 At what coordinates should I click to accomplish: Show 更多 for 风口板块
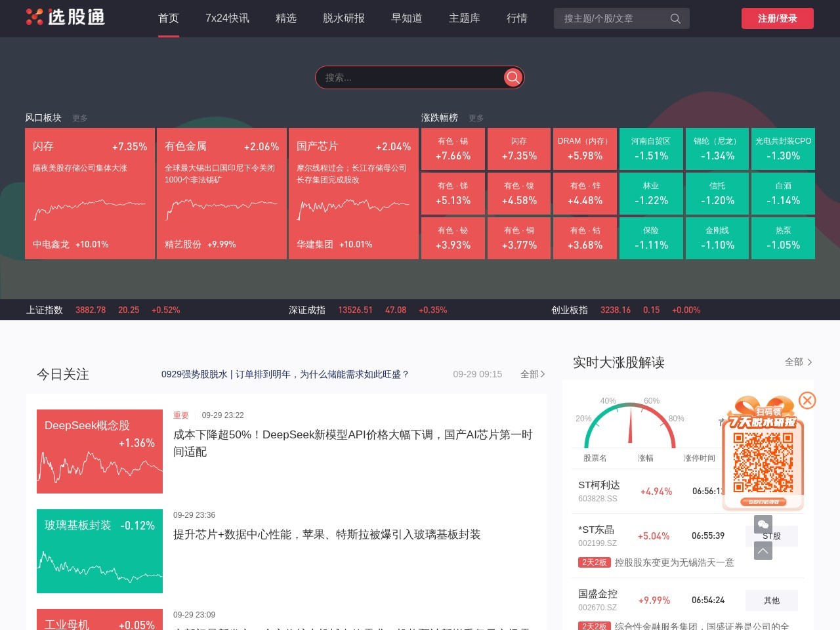80,118
